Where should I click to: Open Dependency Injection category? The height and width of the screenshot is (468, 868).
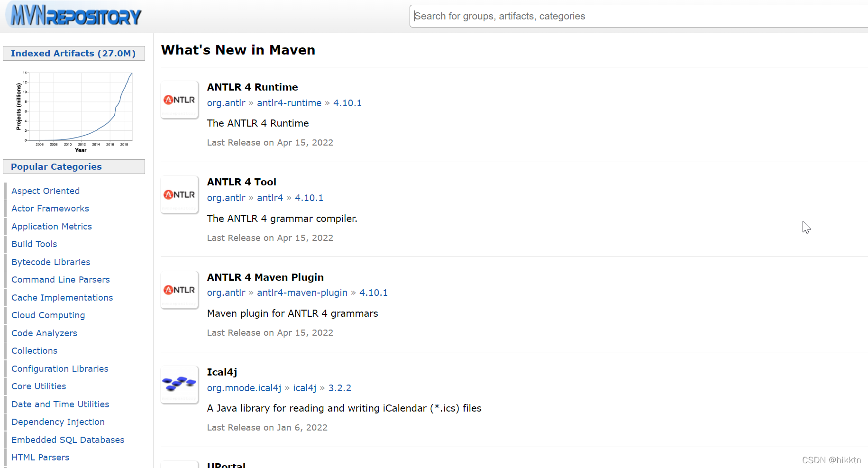pyautogui.click(x=58, y=422)
